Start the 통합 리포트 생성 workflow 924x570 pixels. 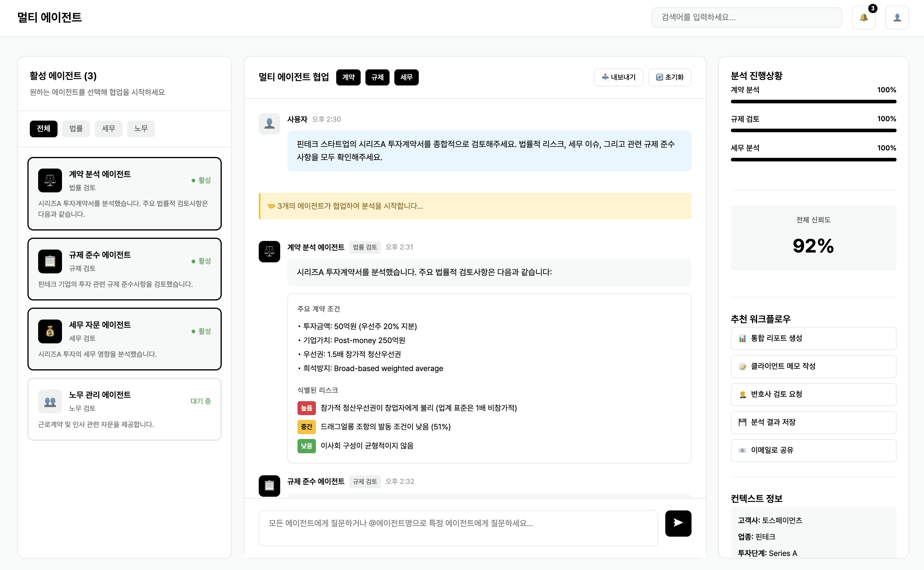[813, 338]
